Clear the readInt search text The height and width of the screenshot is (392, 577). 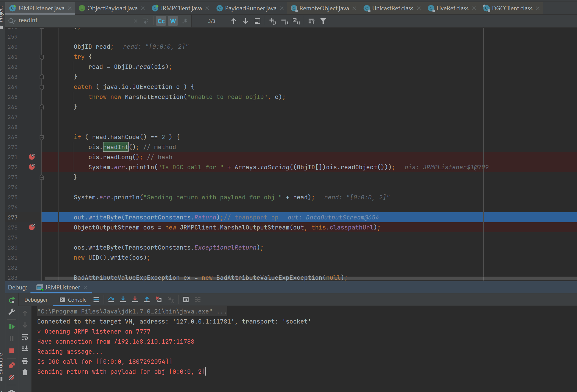(136, 21)
